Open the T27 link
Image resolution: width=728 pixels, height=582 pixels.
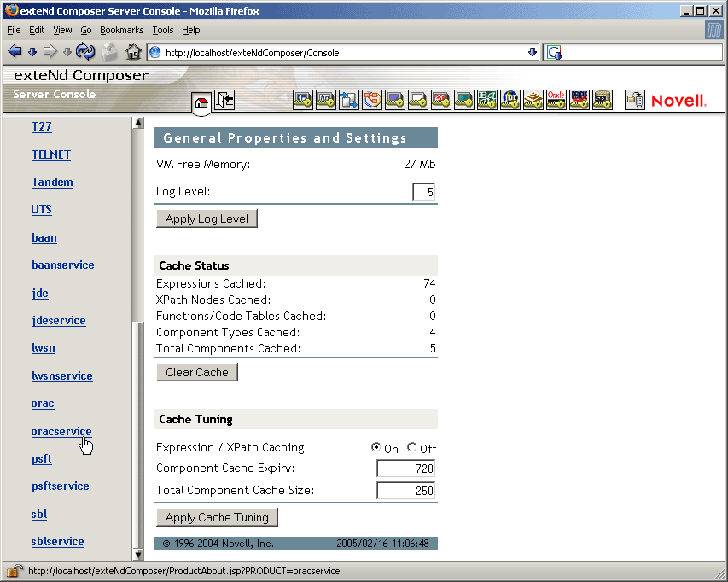point(41,126)
